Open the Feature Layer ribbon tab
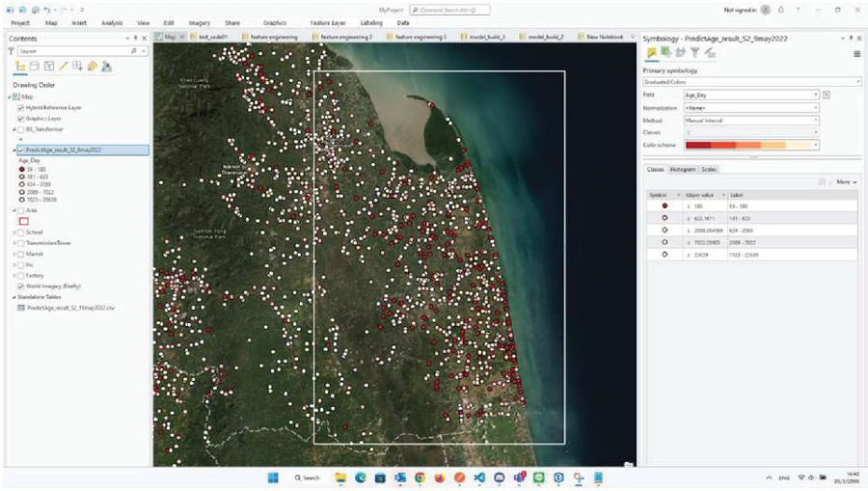 328,23
